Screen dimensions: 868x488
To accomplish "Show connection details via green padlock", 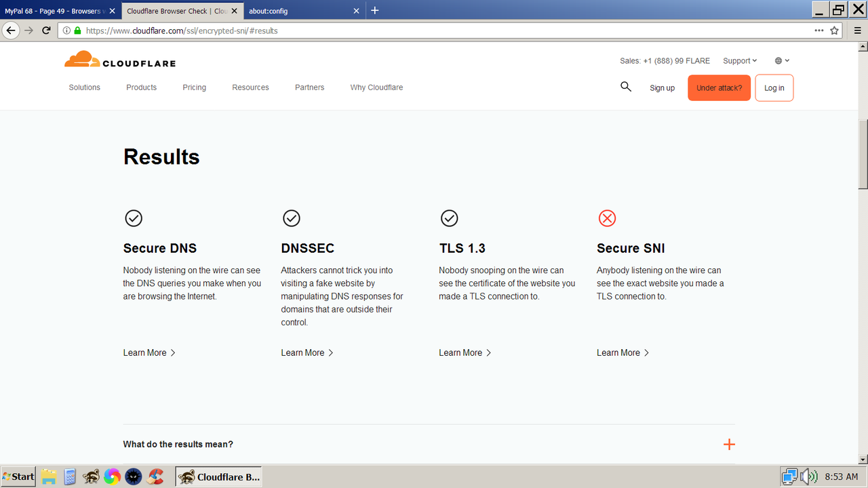I will click(x=77, y=30).
